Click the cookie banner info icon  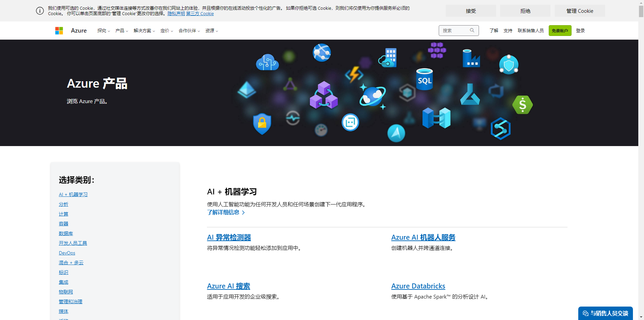coord(40,11)
